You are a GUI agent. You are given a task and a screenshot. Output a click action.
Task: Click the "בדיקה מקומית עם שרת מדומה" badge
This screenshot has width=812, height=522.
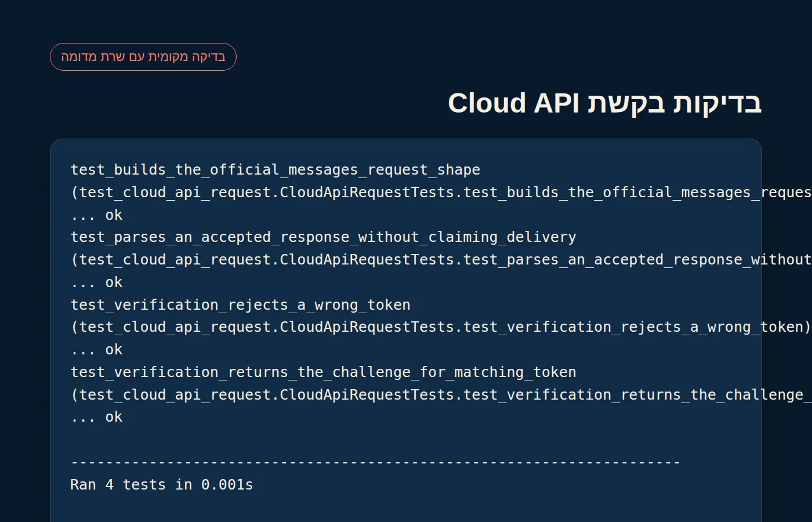(x=143, y=57)
